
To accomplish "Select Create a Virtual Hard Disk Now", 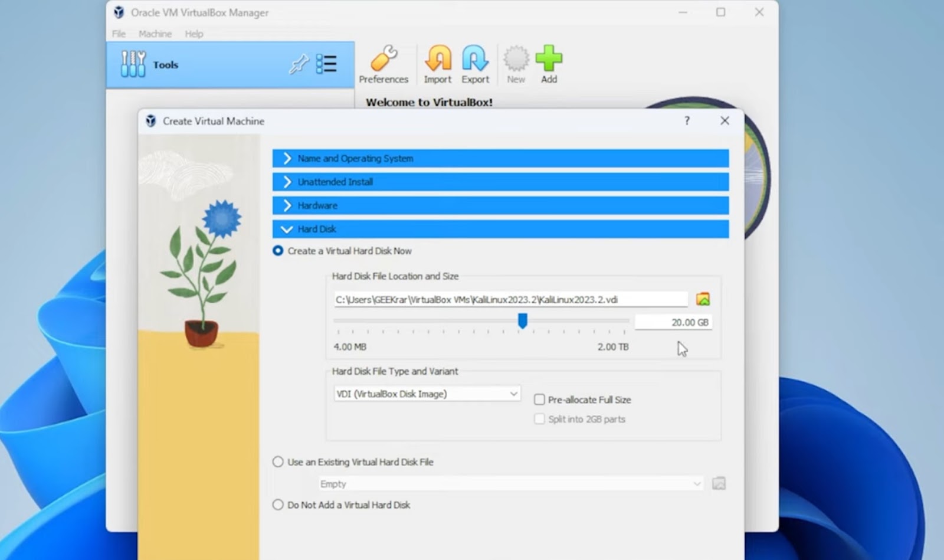I will coord(278,251).
